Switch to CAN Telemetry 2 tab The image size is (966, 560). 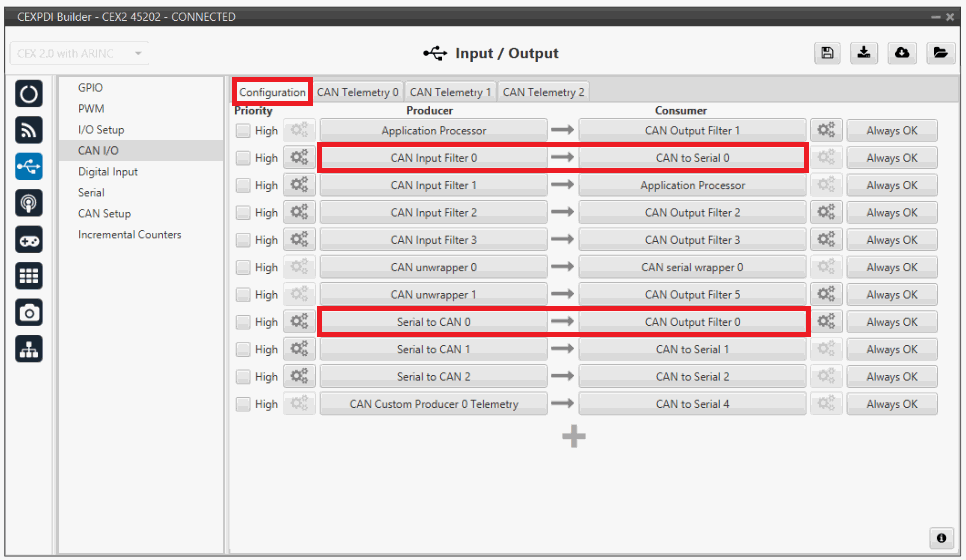tap(543, 92)
